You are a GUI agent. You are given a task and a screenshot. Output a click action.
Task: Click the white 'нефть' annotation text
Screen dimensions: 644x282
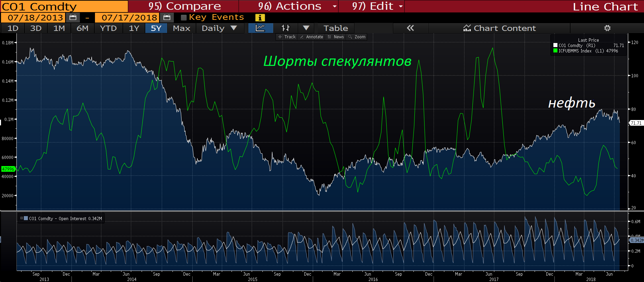pyautogui.click(x=572, y=103)
